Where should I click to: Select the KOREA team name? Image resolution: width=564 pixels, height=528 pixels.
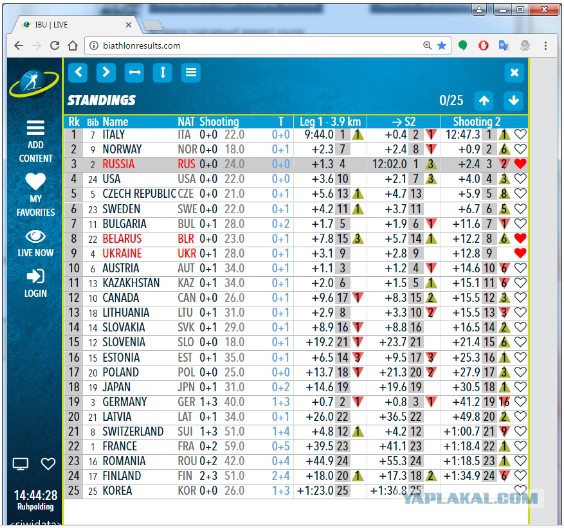click(x=117, y=490)
